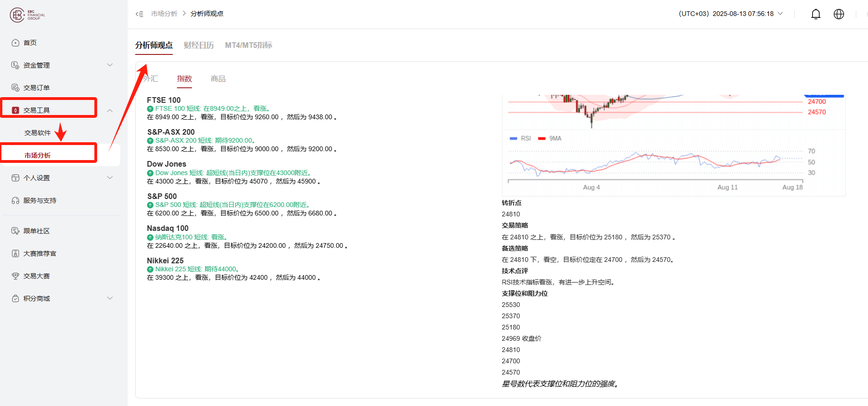Open the Nikkei 225 短线 analysis link
Image resolution: width=868 pixels, height=406 pixels.
tap(199, 269)
